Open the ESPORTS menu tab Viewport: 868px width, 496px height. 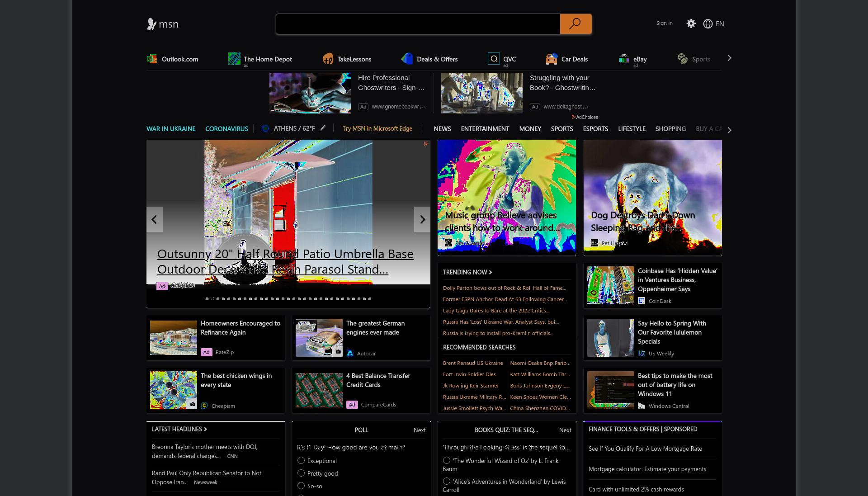click(x=595, y=129)
